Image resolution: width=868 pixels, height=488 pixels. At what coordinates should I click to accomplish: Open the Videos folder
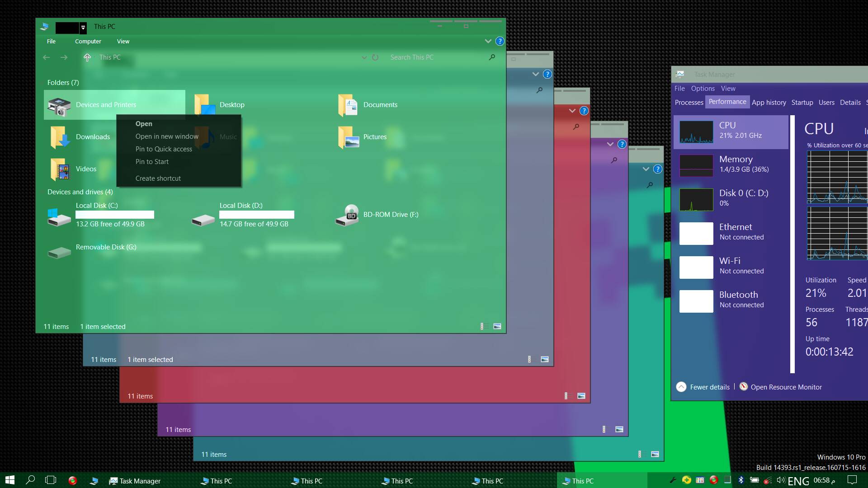(x=73, y=169)
